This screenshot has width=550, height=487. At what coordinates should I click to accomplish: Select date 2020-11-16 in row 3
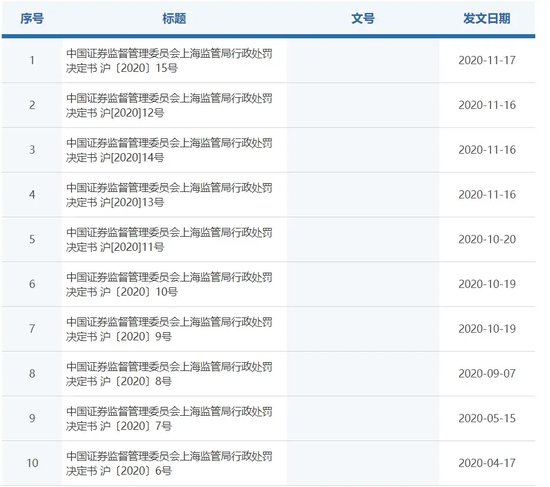pos(487,150)
